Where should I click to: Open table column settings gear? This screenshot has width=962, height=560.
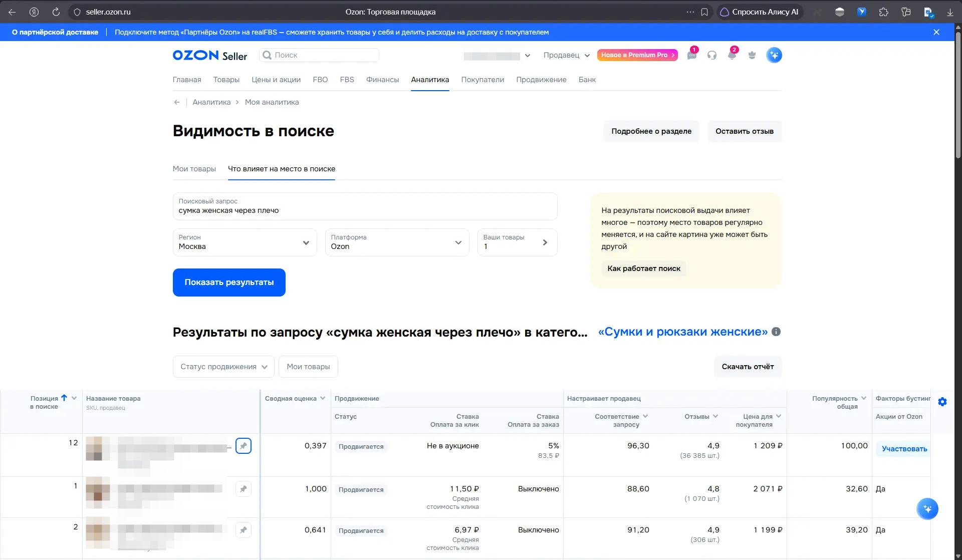[x=942, y=402]
